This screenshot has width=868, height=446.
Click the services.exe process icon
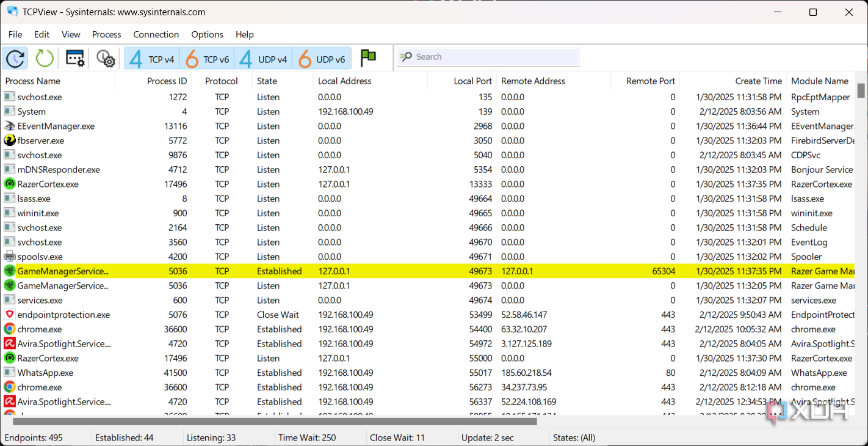pos(9,300)
